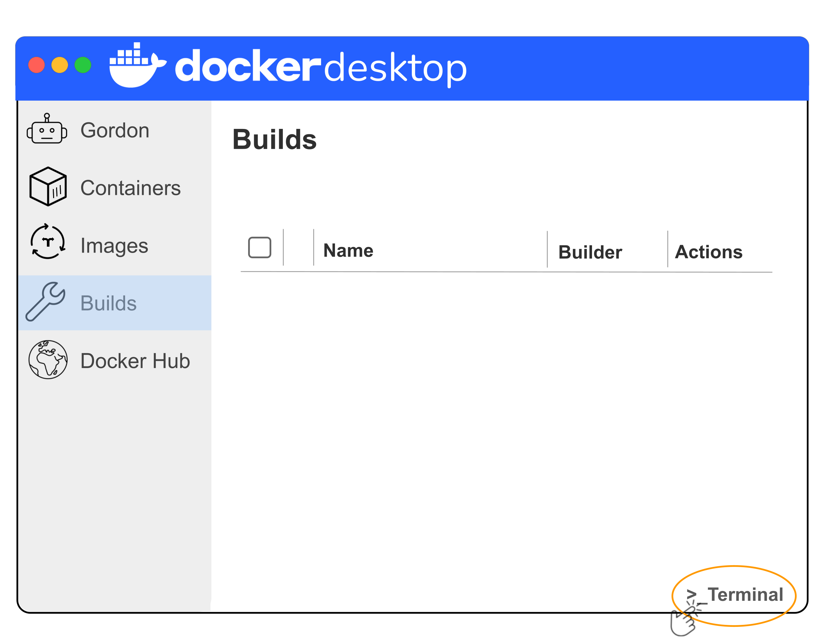Click the Docker whale logo
This screenshot has height=644, width=825.
click(x=138, y=65)
